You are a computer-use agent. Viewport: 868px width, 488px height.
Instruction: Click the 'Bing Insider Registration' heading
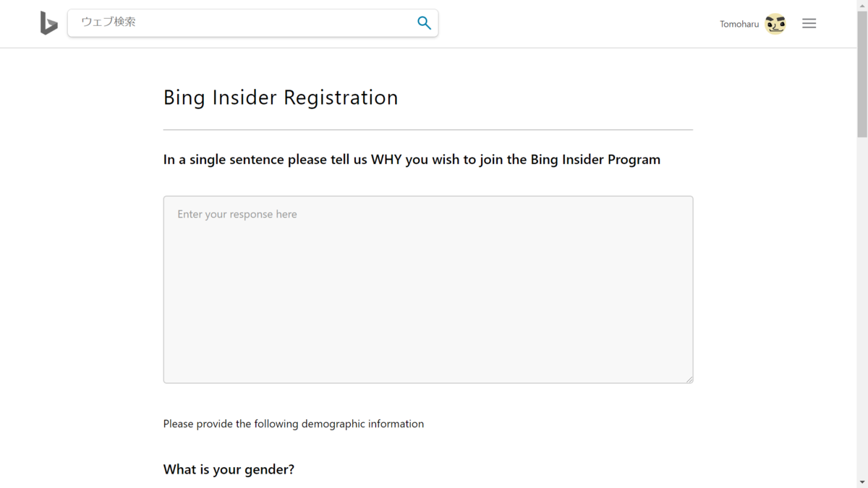pos(281,98)
